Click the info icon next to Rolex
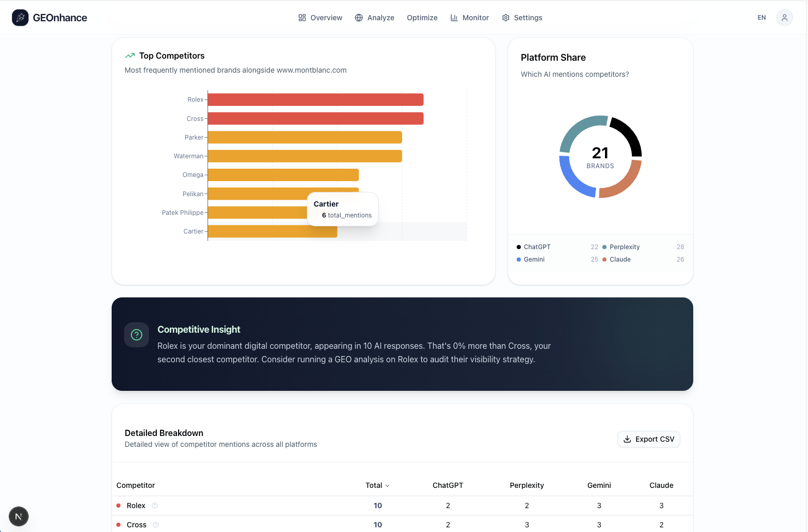The image size is (808, 532). point(155,506)
